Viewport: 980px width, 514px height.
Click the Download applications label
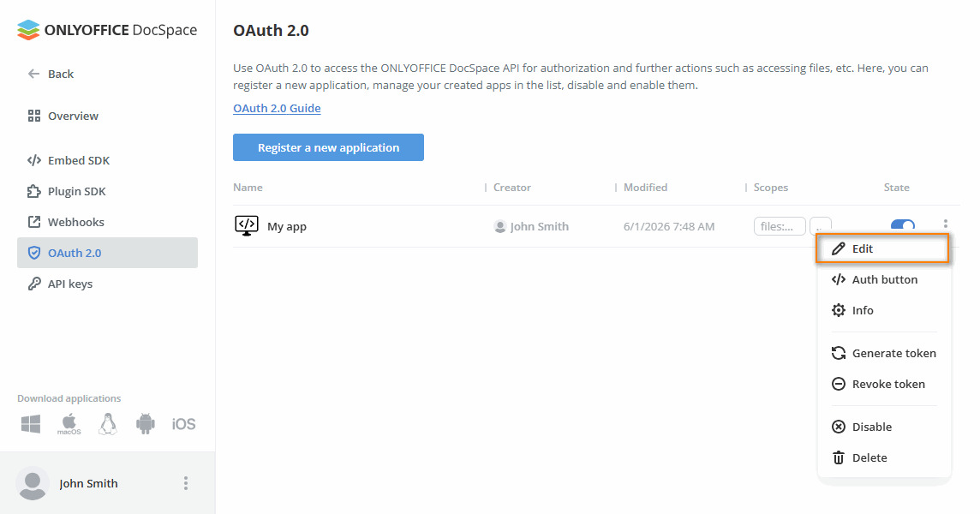coord(69,398)
